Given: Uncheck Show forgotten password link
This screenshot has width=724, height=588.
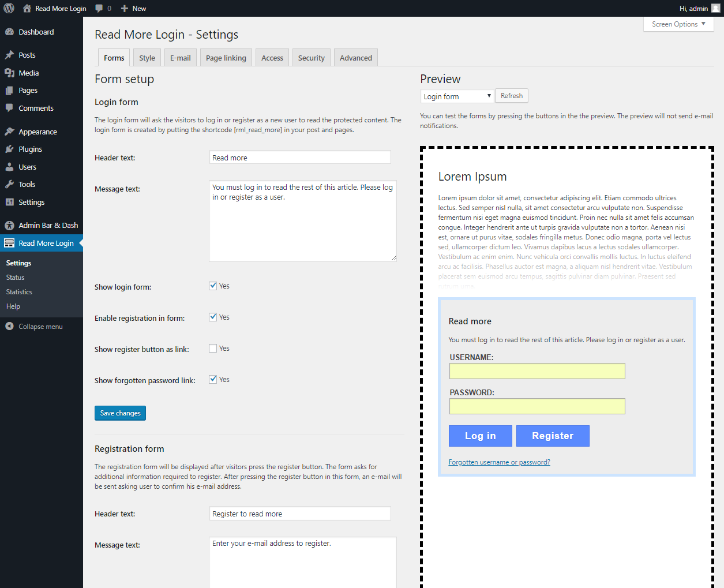Looking at the screenshot, I should (x=213, y=379).
